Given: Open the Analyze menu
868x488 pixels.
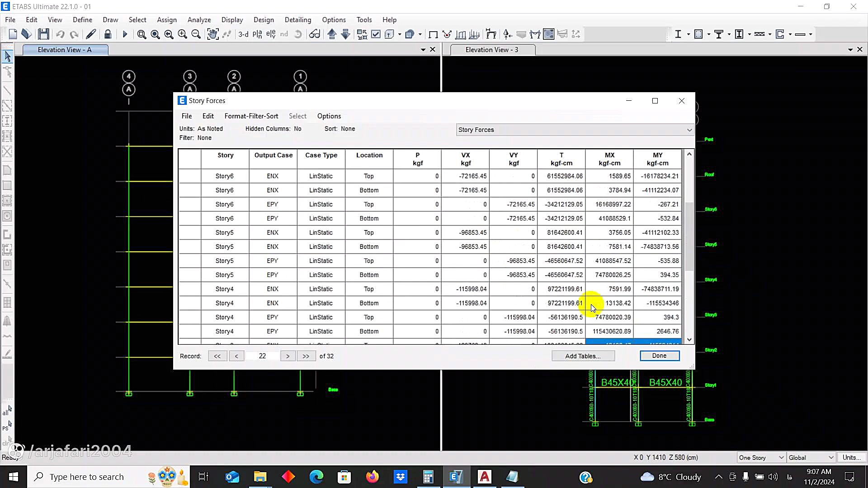Looking at the screenshot, I should tap(199, 20).
